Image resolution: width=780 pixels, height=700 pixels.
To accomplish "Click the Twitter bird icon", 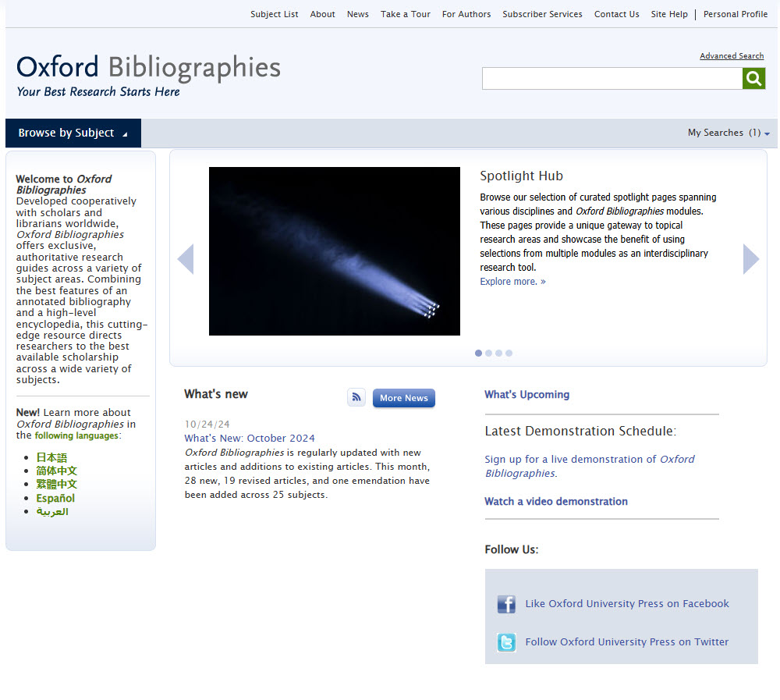I will pyautogui.click(x=506, y=641).
